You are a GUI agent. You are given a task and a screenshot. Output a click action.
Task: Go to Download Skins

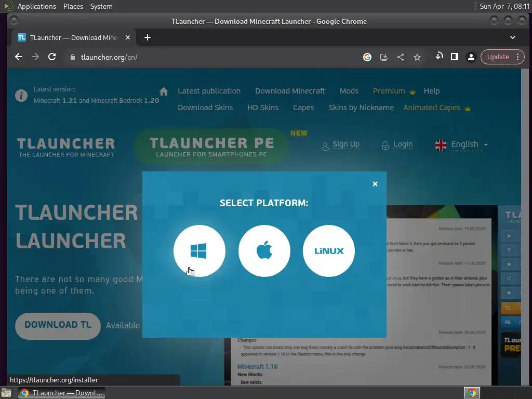(x=205, y=108)
